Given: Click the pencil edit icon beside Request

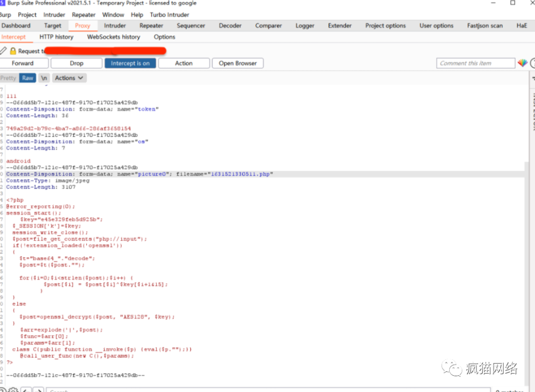Looking at the screenshot, I should tap(3, 51).
